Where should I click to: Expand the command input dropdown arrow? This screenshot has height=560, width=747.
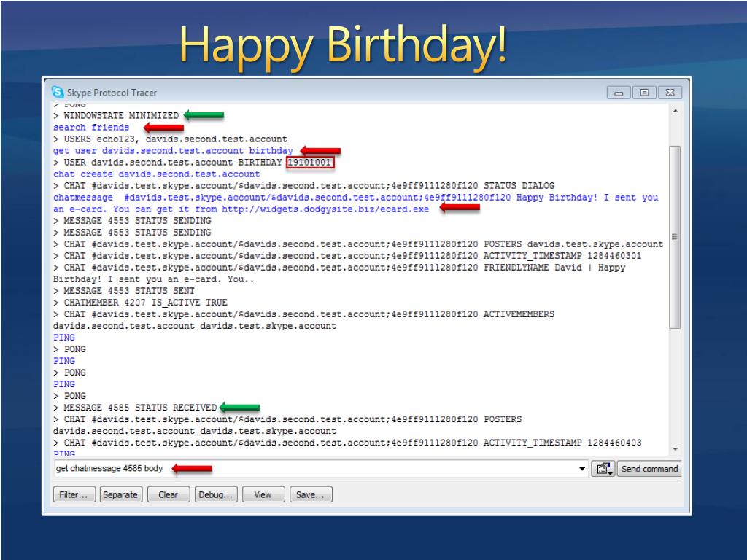tap(581, 469)
